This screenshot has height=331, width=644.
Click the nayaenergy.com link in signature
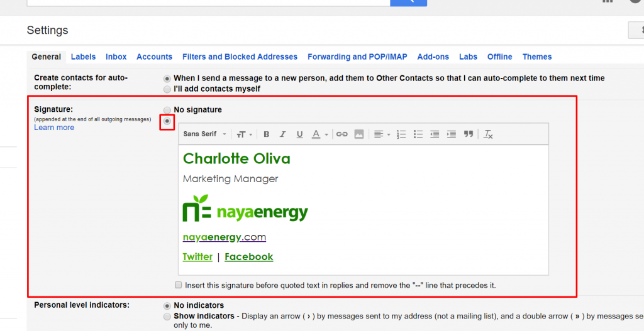225,237
